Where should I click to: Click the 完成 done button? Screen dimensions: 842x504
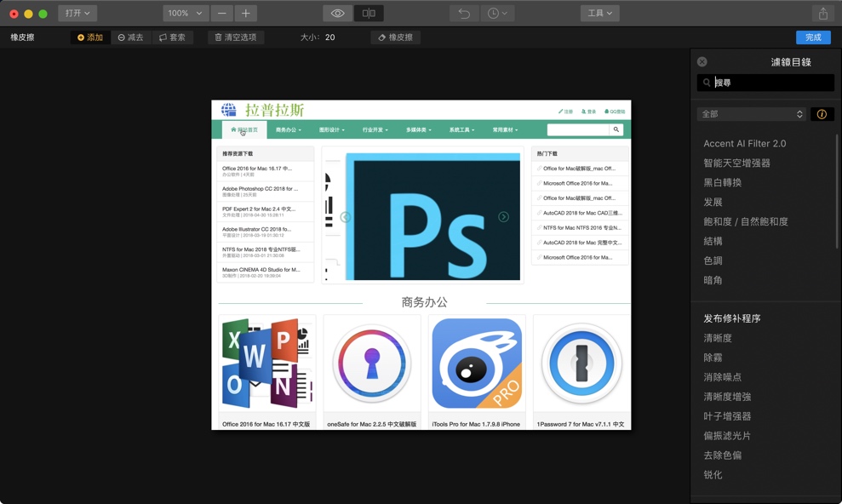pyautogui.click(x=811, y=37)
